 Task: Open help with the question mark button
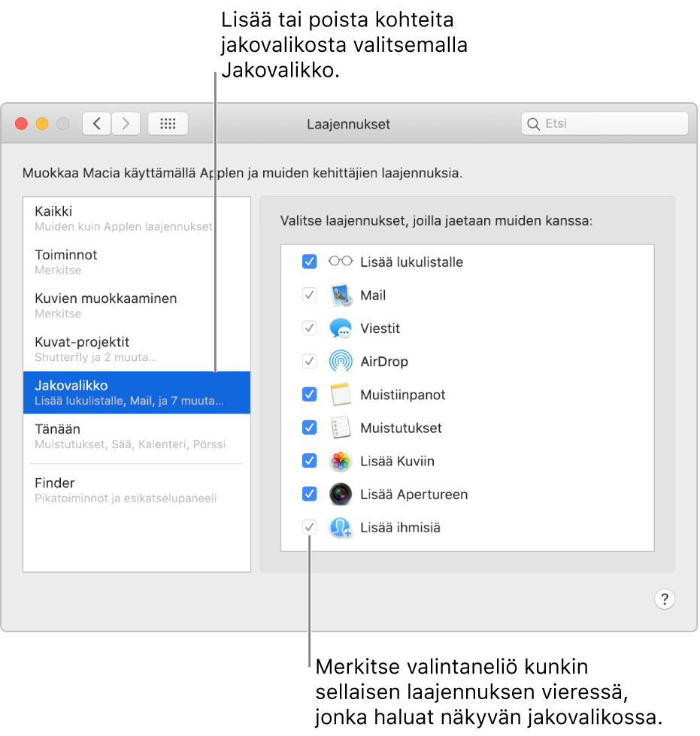pyautogui.click(x=665, y=599)
